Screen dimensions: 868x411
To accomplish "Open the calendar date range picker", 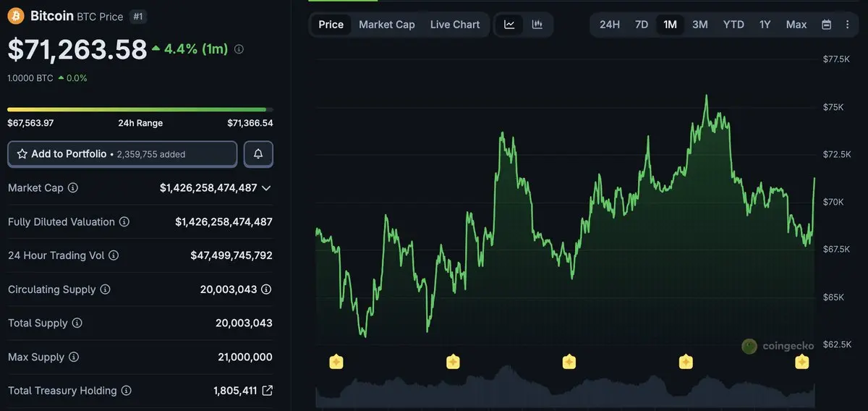I will [x=827, y=25].
